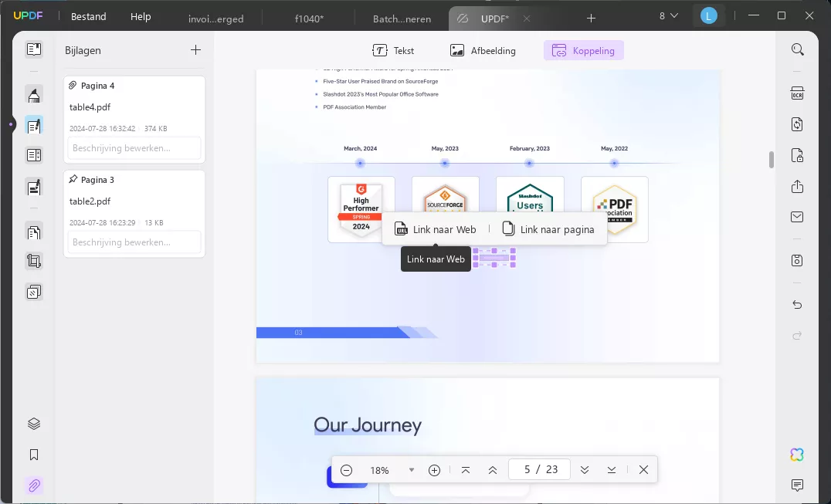The width and height of the screenshot is (831, 504).
Task: Open the Help menu
Action: point(141,16)
